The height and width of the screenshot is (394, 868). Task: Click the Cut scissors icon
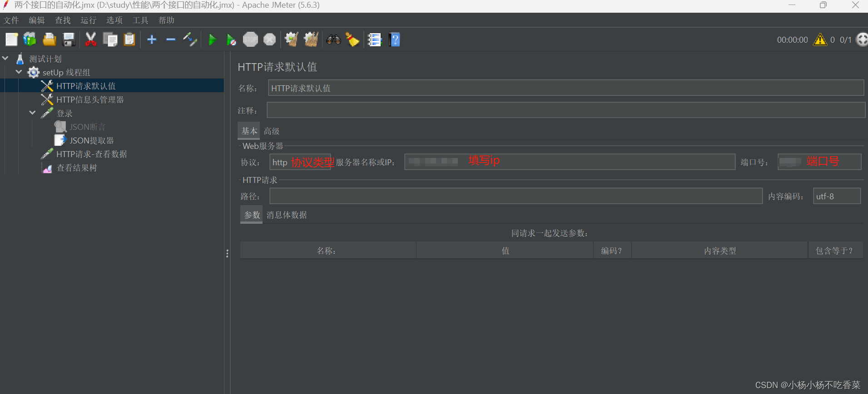[x=91, y=39]
